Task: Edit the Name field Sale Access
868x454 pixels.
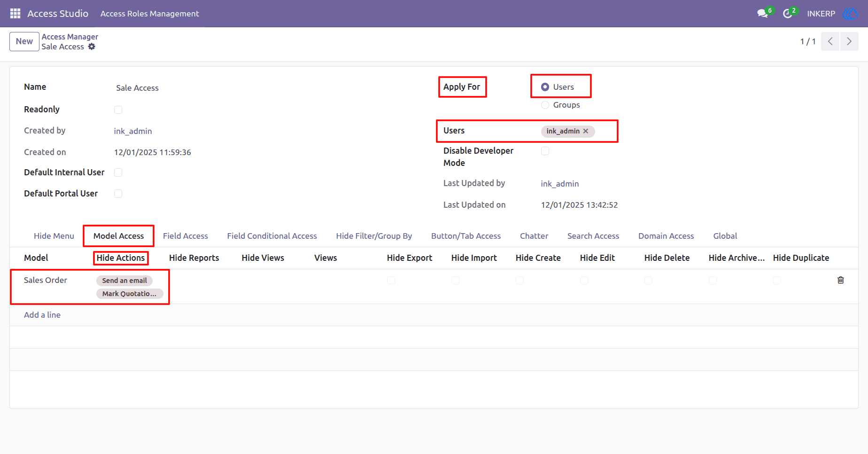Action: 137,88
